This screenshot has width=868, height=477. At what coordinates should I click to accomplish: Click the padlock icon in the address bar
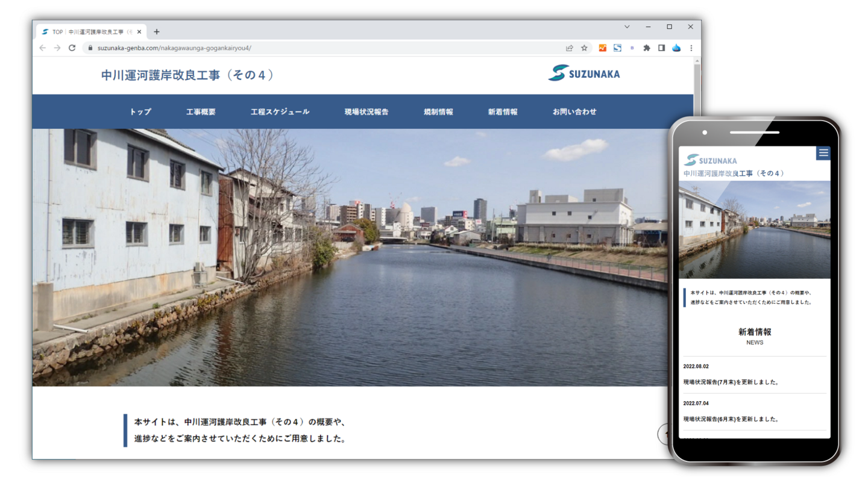click(x=89, y=48)
